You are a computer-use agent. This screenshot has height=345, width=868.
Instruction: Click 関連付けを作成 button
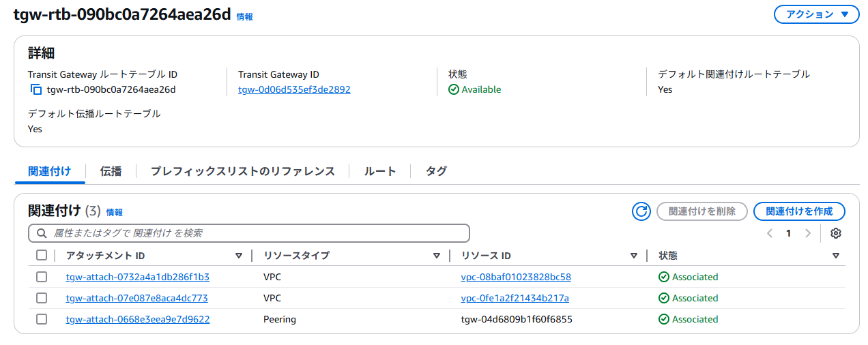click(799, 211)
